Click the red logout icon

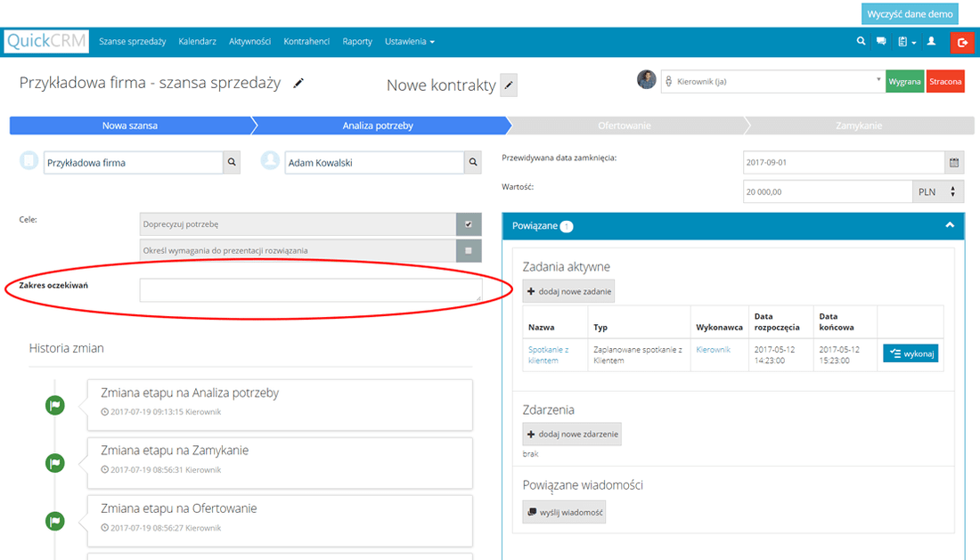960,41
